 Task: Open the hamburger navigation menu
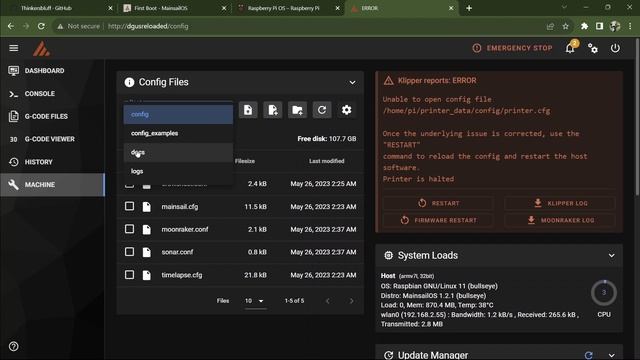[13, 48]
